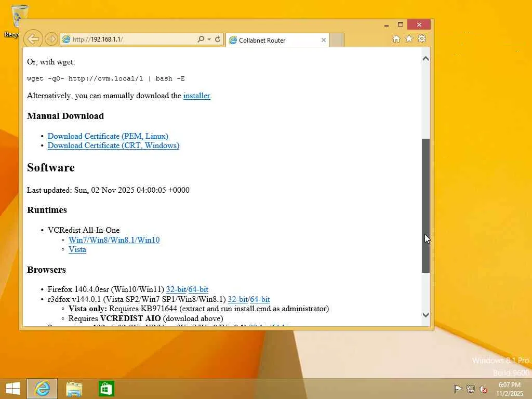532x399 pixels.
Task: Click the vertical scrollbar thumb
Action: tap(426, 206)
